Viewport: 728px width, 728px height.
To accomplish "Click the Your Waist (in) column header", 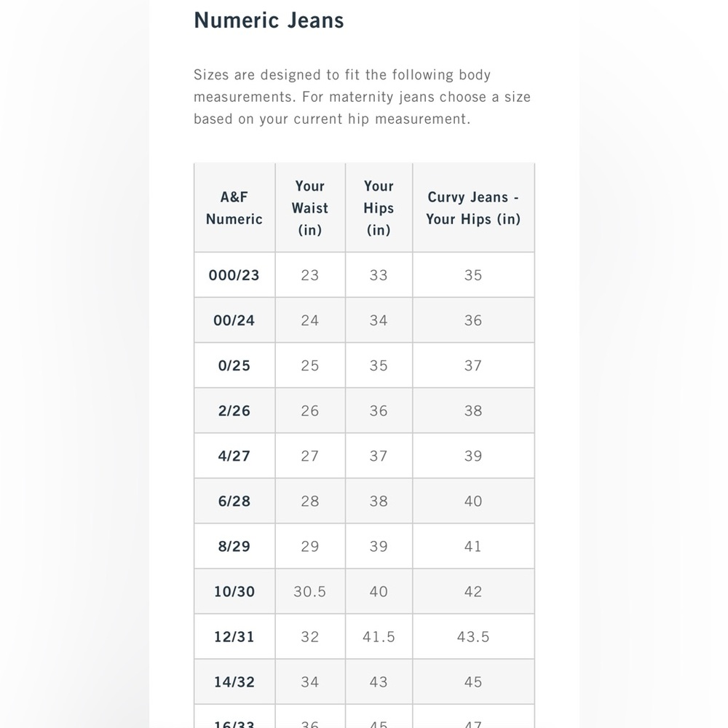I will 309,207.
